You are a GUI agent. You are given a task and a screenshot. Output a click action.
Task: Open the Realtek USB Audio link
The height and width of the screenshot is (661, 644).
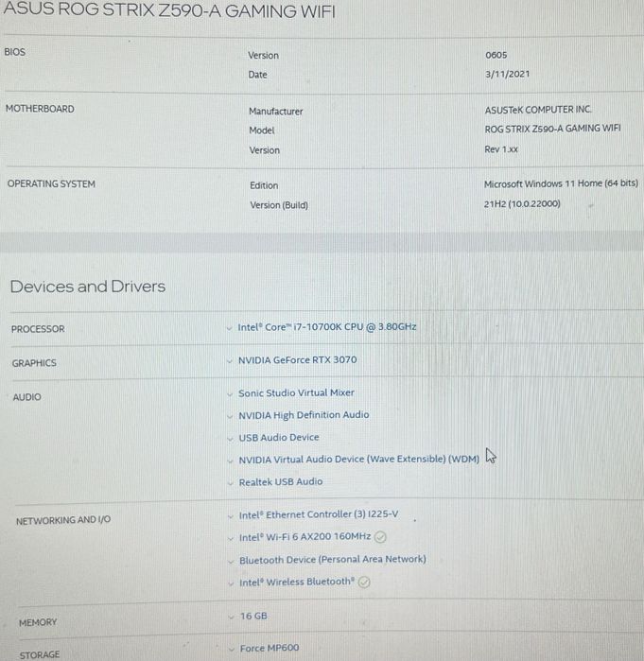tap(281, 482)
